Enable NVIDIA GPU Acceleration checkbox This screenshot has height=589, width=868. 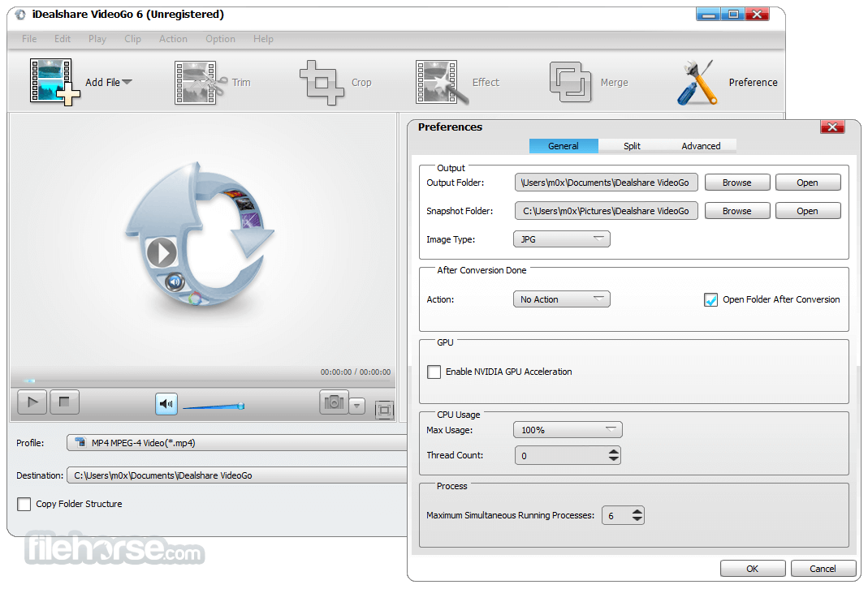pos(434,372)
